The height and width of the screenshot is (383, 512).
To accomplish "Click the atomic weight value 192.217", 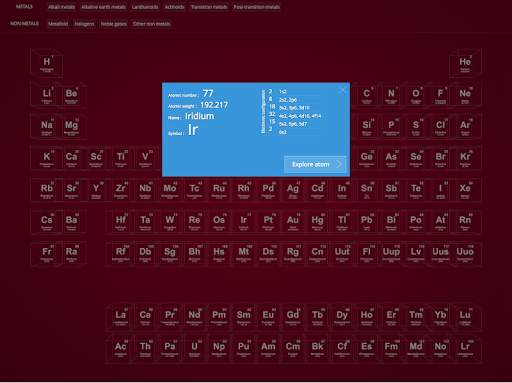I will coord(214,105).
